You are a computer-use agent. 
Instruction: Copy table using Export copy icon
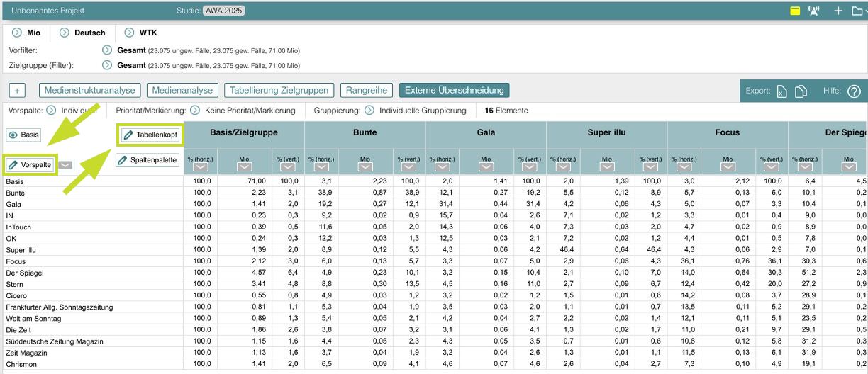pyautogui.click(x=801, y=91)
